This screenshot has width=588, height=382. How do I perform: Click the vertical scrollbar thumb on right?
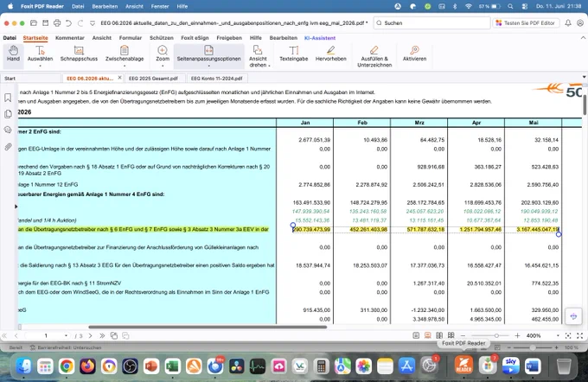point(585,105)
